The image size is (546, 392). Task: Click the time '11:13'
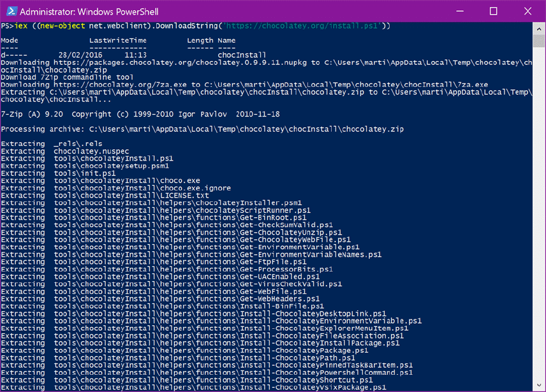tap(135, 55)
